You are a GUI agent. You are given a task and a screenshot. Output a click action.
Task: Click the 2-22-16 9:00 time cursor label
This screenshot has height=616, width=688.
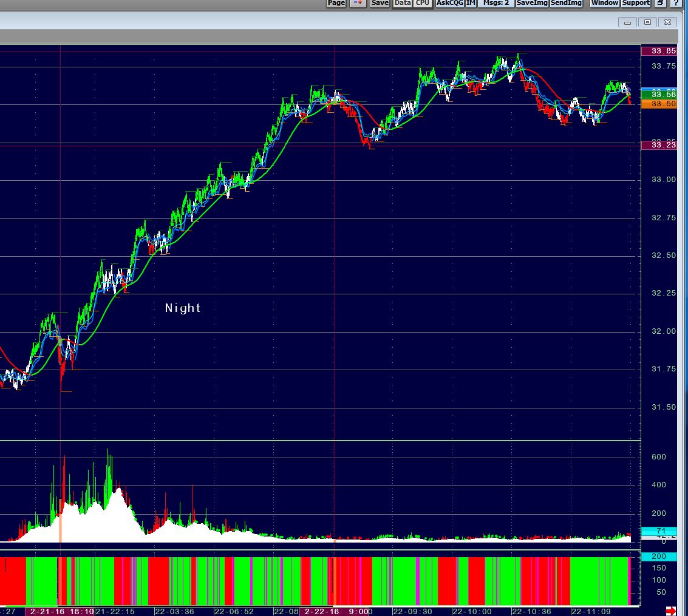336,611
